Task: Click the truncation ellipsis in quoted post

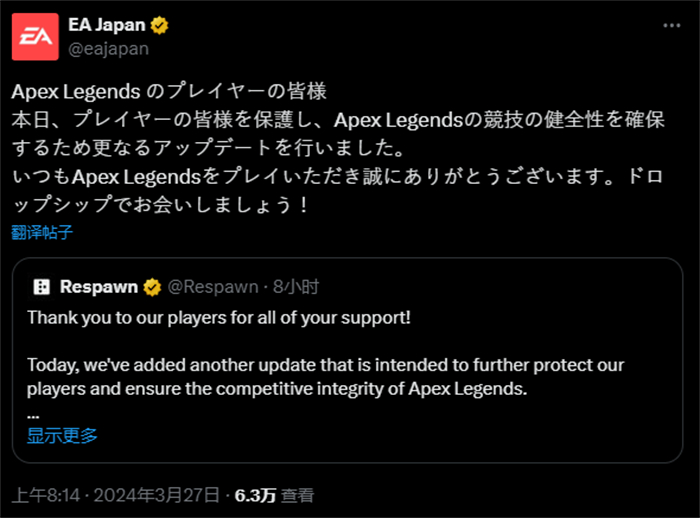Action: pos(33,416)
